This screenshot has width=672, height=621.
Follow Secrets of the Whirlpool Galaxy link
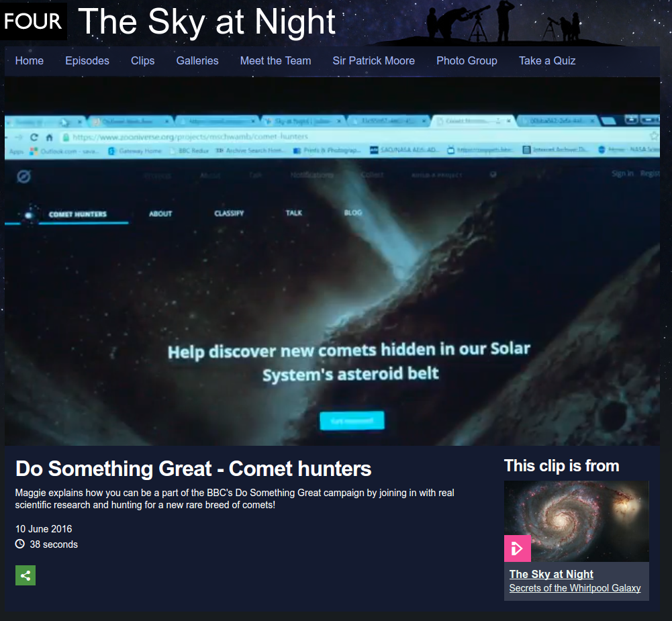pyautogui.click(x=575, y=588)
